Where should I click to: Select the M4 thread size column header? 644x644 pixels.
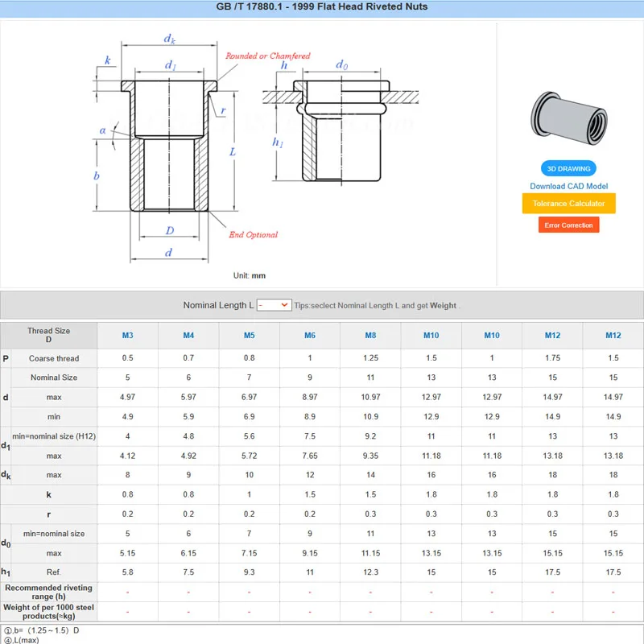coord(188,335)
